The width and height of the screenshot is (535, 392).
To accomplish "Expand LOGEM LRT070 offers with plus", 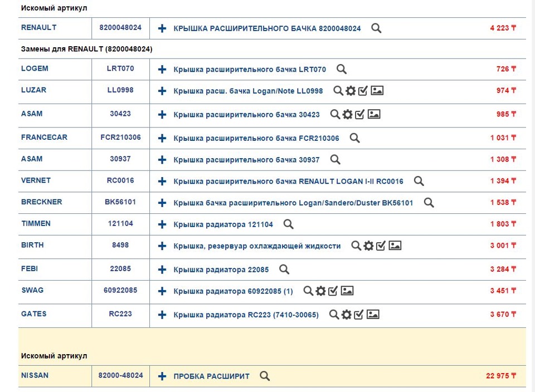I will tap(162, 70).
